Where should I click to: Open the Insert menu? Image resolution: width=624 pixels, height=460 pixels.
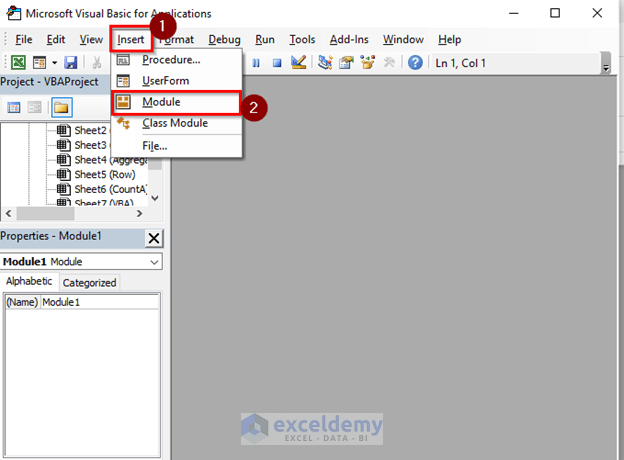coord(131,40)
